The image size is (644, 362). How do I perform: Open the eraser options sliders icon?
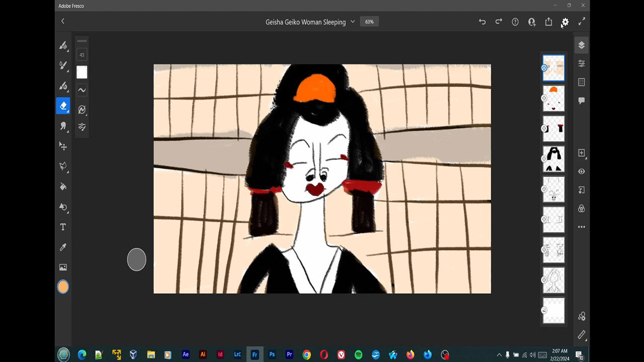pyautogui.click(x=82, y=127)
